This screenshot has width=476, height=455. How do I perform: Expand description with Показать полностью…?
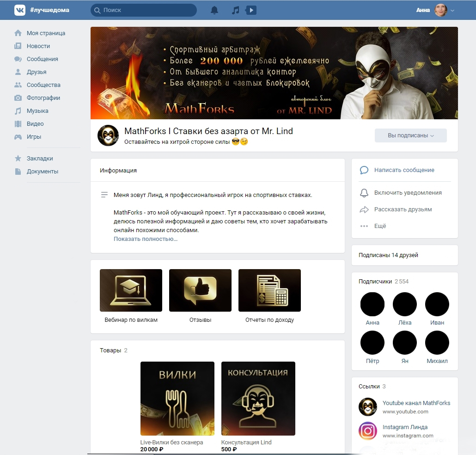pyautogui.click(x=146, y=239)
